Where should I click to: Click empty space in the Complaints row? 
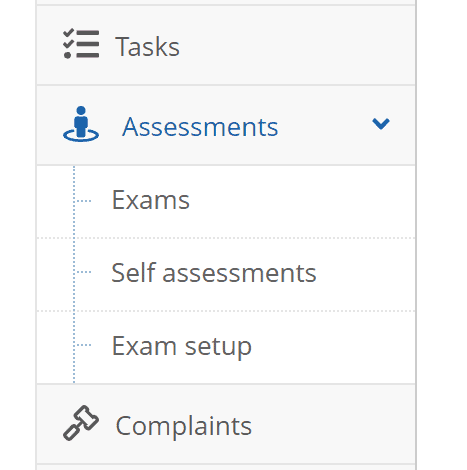point(333,424)
